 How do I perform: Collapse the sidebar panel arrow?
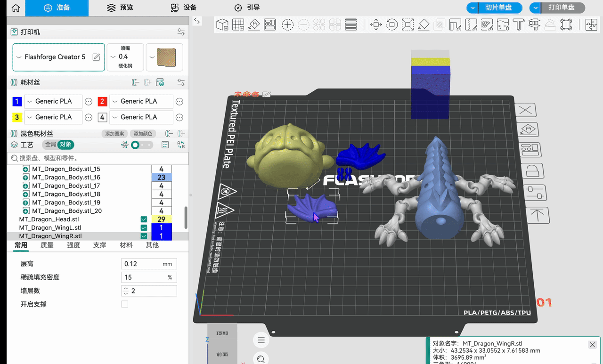(197, 21)
